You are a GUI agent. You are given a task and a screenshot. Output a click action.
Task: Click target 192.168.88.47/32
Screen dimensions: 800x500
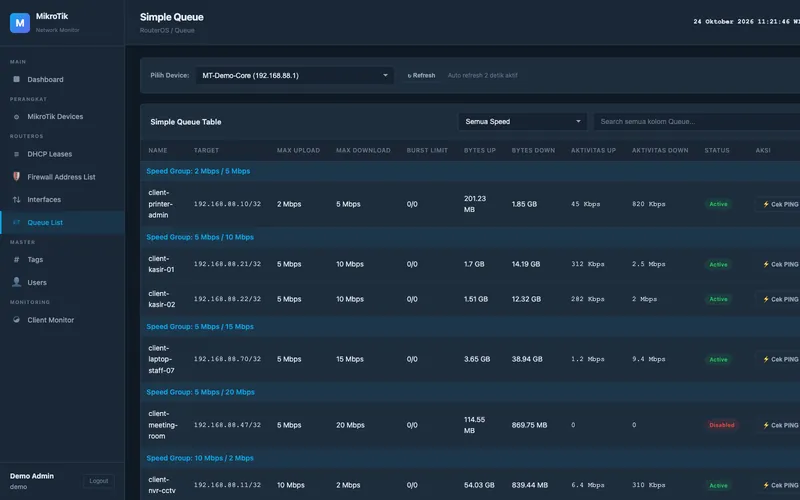click(x=227, y=425)
